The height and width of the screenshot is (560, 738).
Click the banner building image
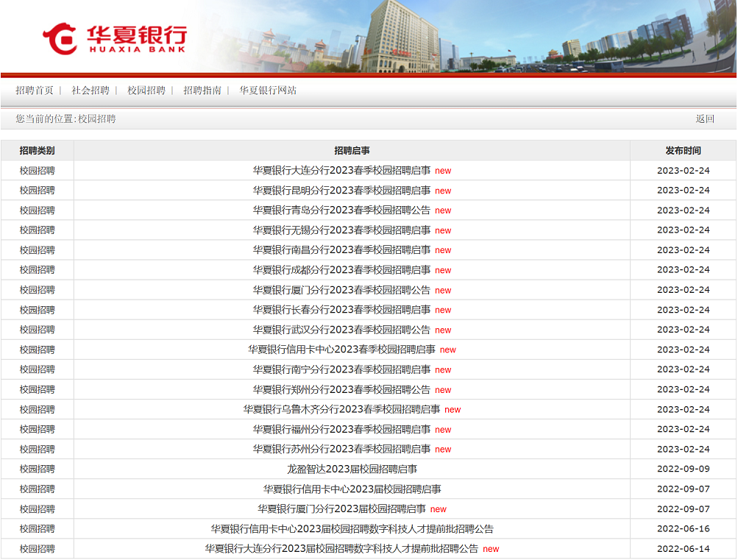[x=405, y=38]
